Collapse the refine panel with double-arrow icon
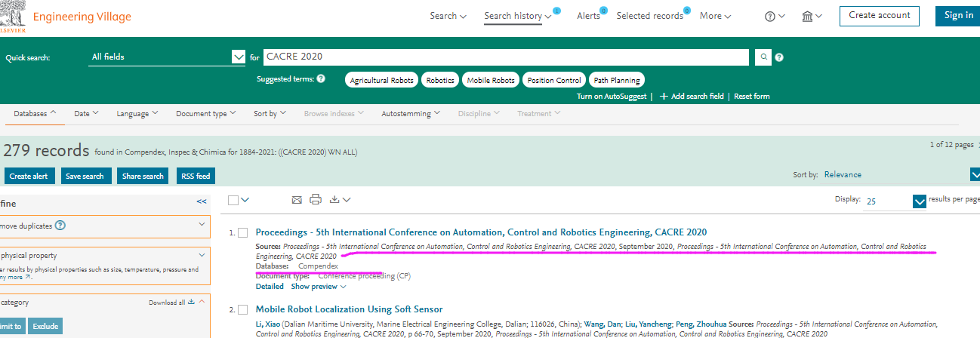This screenshot has width=980, height=338. click(x=202, y=202)
